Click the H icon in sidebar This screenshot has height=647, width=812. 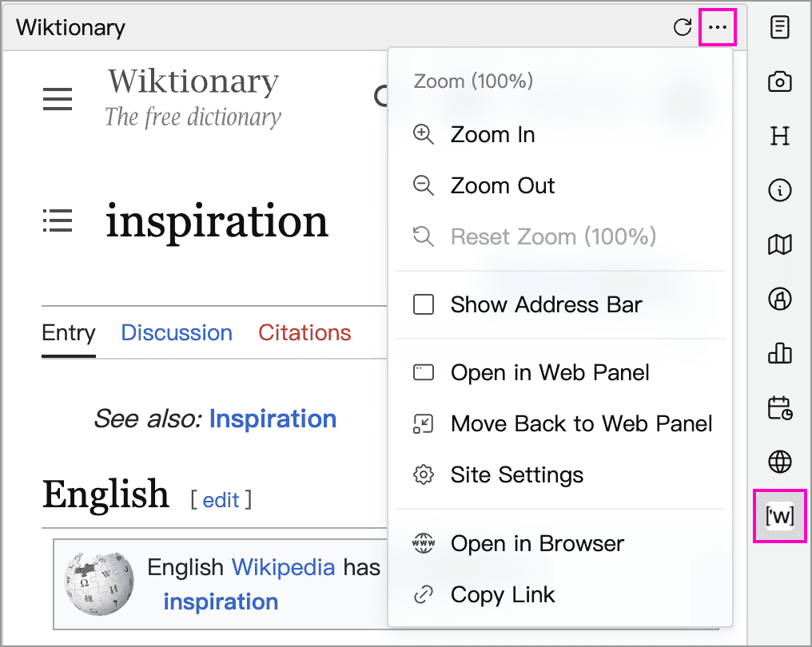(779, 136)
